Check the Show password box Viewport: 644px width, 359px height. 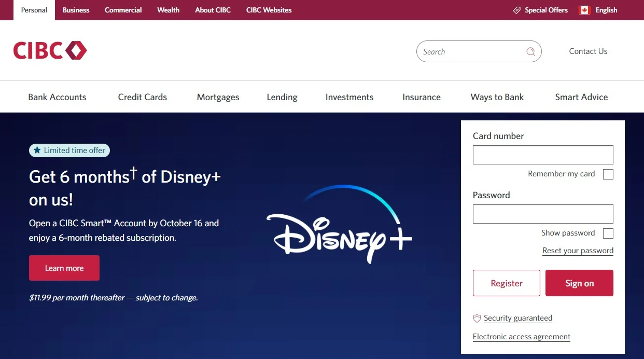click(607, 233)
